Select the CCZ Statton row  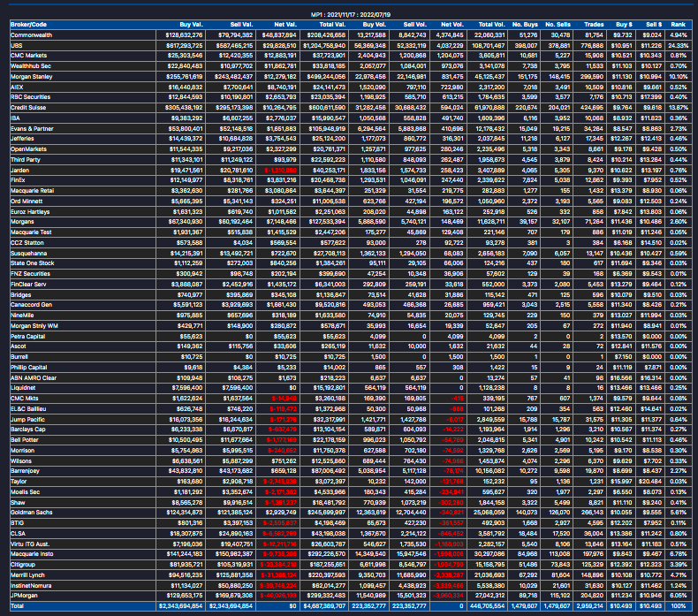tap(351, 243)
